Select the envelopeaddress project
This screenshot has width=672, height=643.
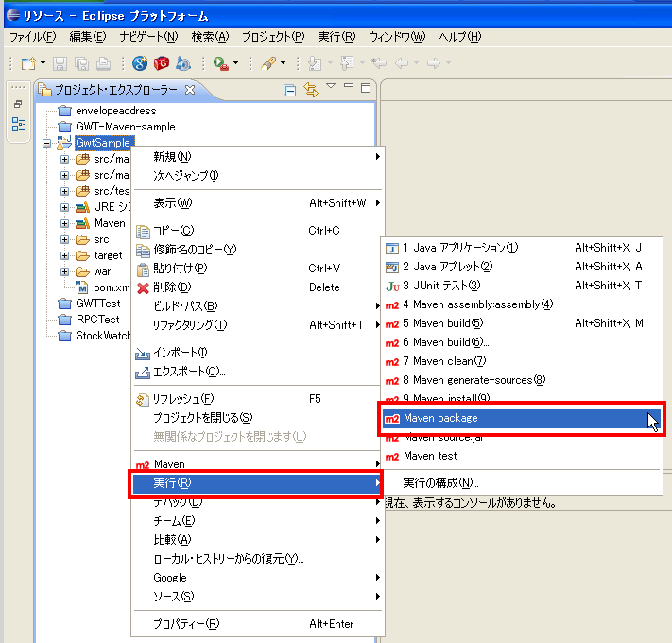coord(115,111)
